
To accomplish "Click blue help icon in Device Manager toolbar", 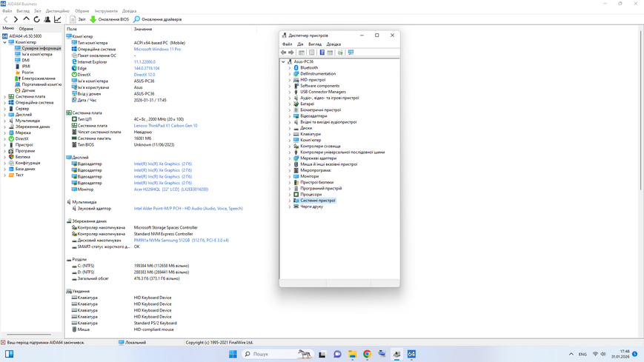I will click(x=322, y=53).
